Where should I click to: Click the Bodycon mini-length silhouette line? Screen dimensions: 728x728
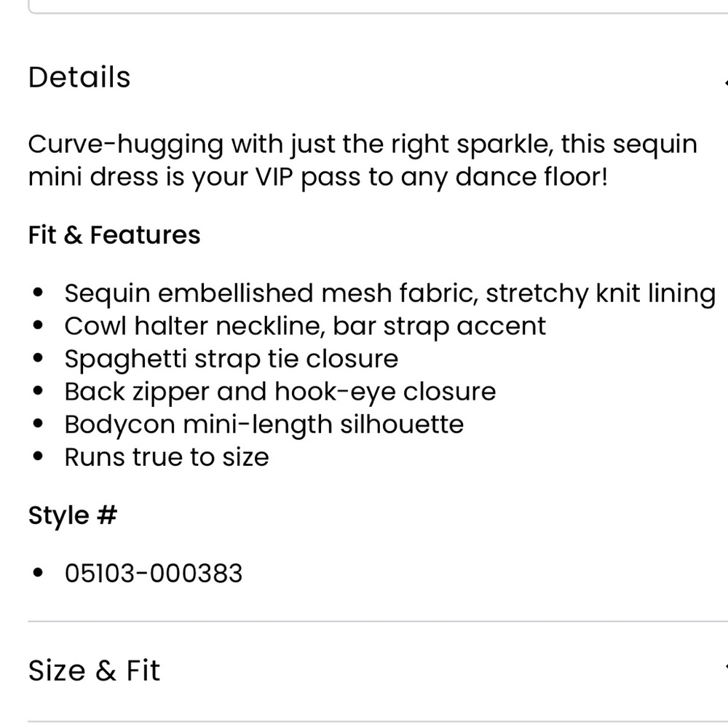[264, 425]
